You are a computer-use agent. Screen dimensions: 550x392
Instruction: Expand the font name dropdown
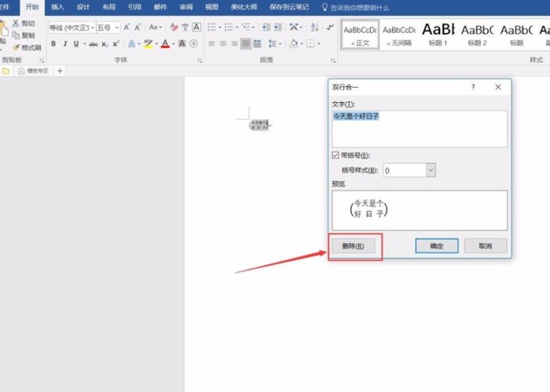(x=92, y=27)
